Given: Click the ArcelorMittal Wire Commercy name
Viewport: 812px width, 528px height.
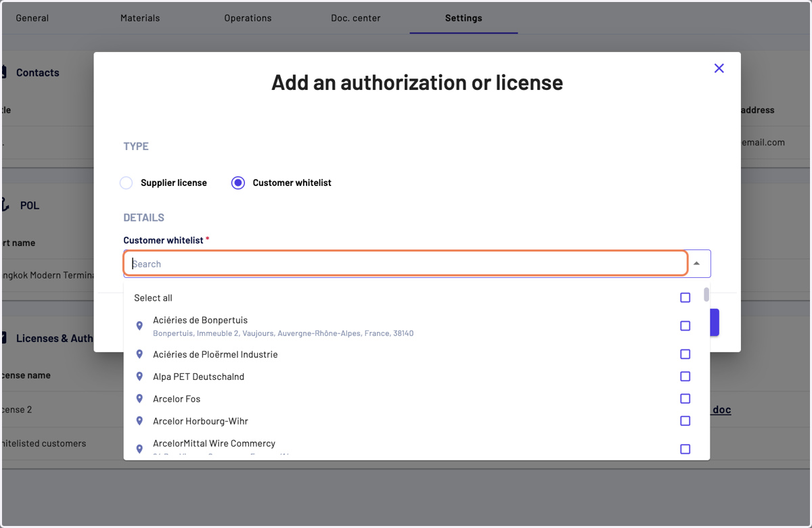Looking at the screenshot, I should pos(214,443).
